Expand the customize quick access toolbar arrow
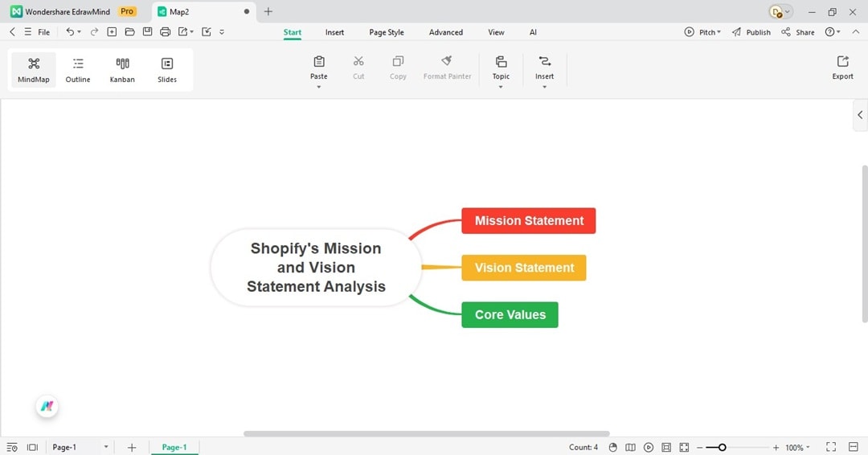Screen dimensions: 868x455 [x=222, y=32]
